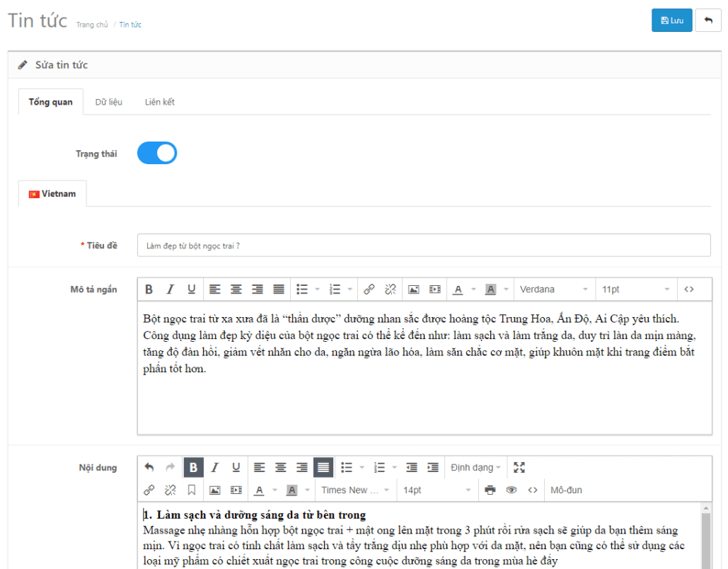This screenshot has height=569, width=728.
Task: Align right in Nội dung editor
Action: point(302,467)
